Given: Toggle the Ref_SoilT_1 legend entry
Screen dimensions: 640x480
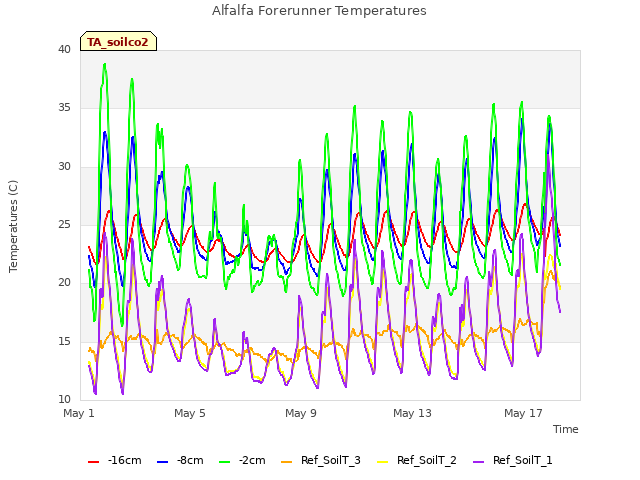Looking at the screenshot, I should point(513,460).
